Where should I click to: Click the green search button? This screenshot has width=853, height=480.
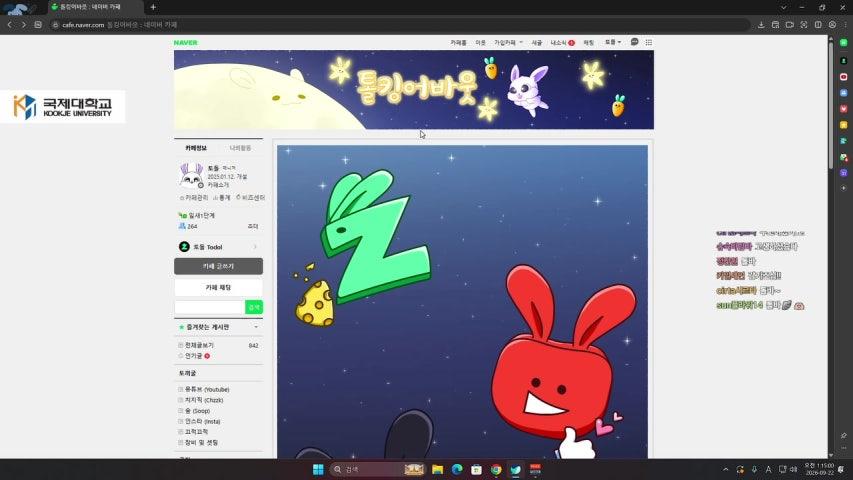click(254, 307)
